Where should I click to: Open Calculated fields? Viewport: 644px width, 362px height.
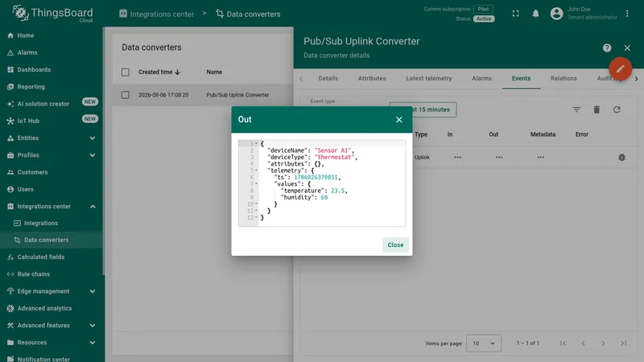click(41, 257)
